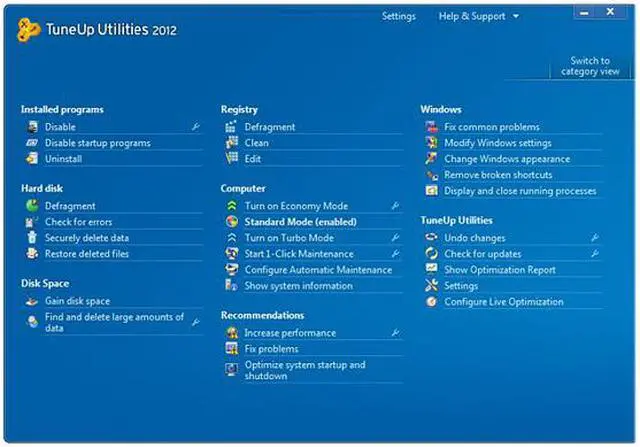Open Disable startup programs link
The height and width of the screenshot is (447, 640).
click(98, 143)
